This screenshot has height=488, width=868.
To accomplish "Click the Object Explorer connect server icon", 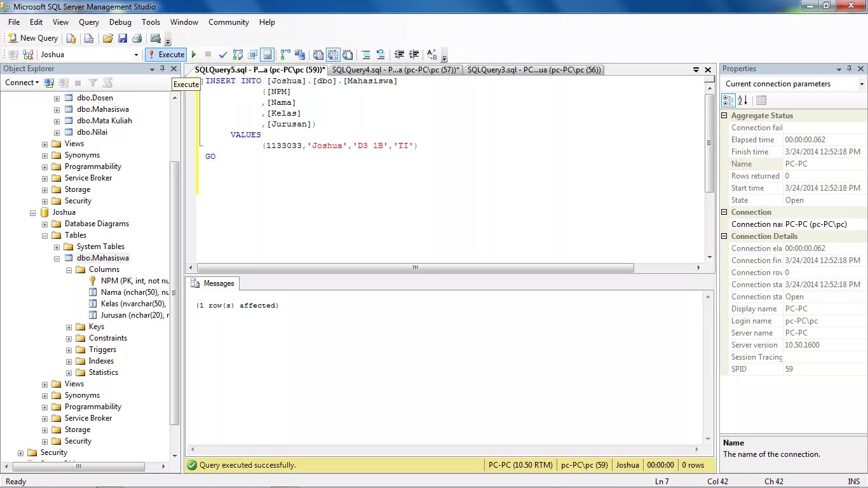I will 49,83.
